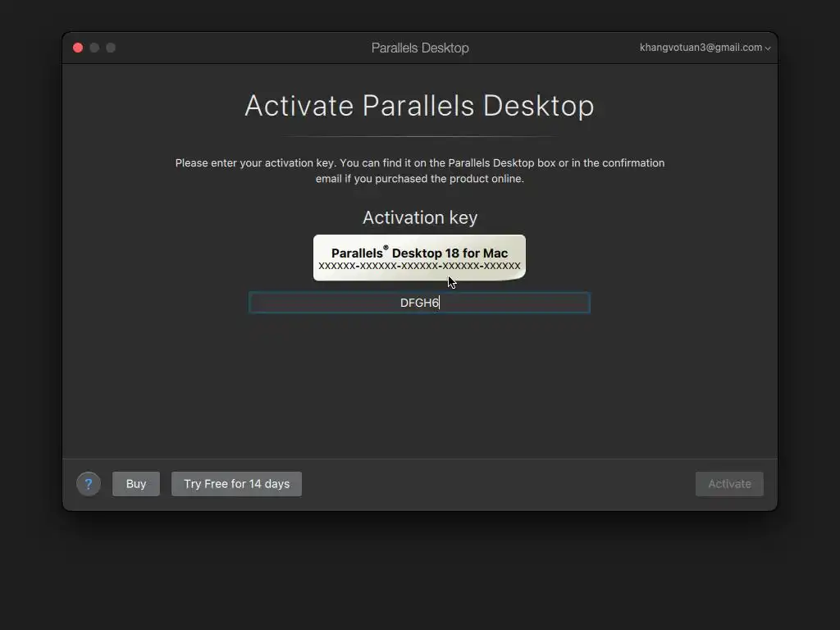Image resolution: width=840 pixels, height=630 pixels.
Task: Click the Activation key label
Action: 419,217
